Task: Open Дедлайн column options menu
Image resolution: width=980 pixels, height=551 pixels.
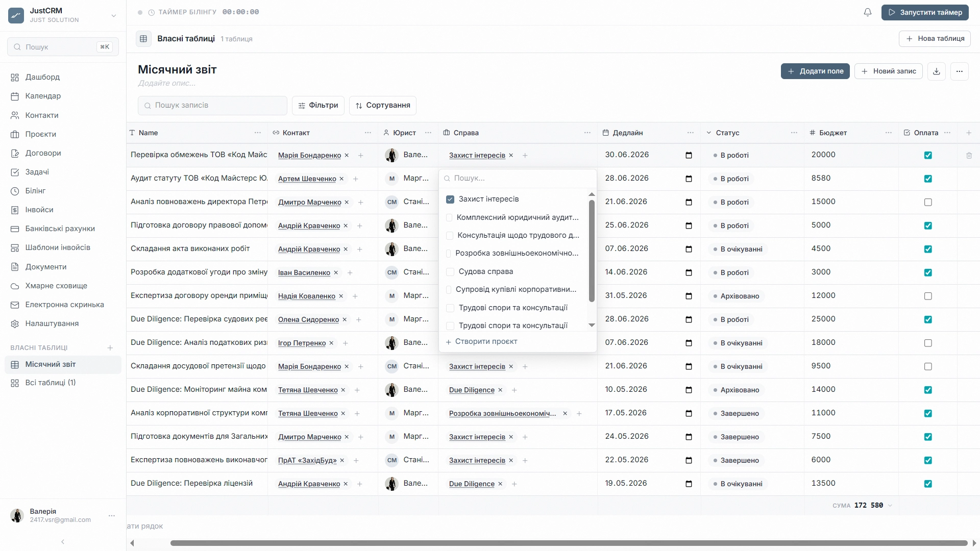Action: pos(691,133)
